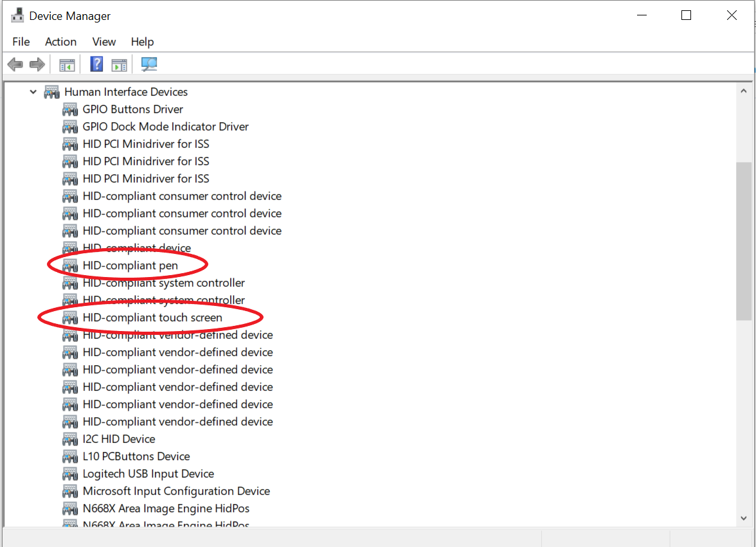This screenshot has width=756, height=547.
Task: Open Help using the question mark toolbar icon
Action: pos(96,64)
